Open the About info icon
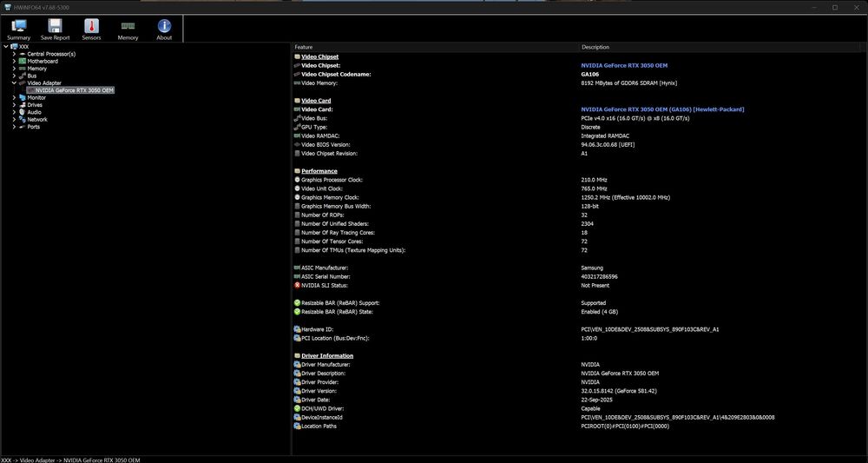The width and height of the screenshot is (868, 463). coord(164,25)
